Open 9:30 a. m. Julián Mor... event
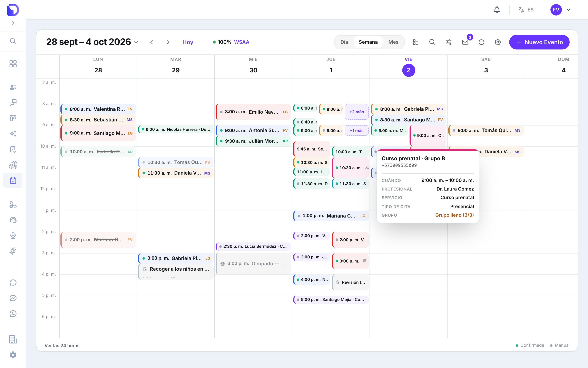Image resolution: width=588 pixels, height=368 pixels. pyautogui.click(x=253, y=141)
